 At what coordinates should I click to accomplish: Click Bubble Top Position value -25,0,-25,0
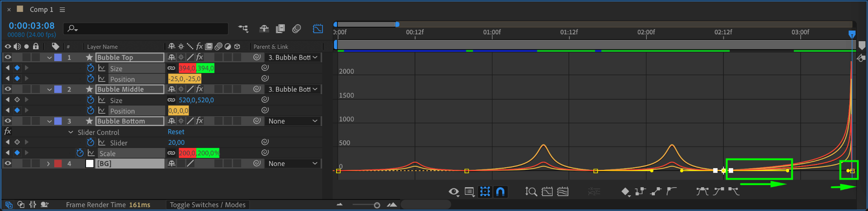coord(185,79)
